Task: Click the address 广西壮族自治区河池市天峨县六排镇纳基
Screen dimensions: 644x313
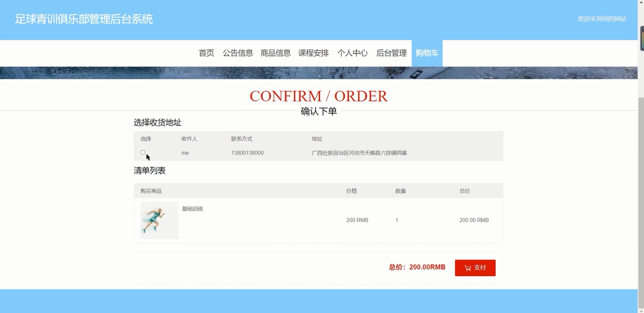Action: 360,153
